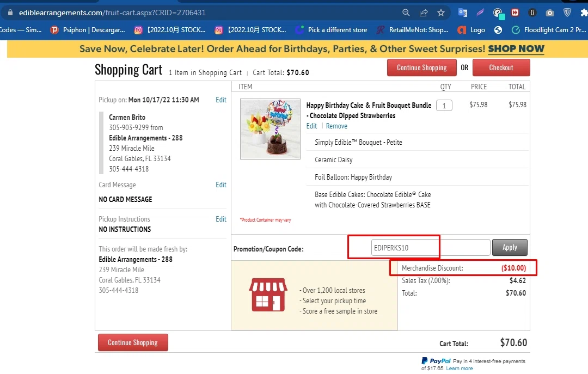
Task: Click the 'Product Container may vary' note
Action: point(266,220)
